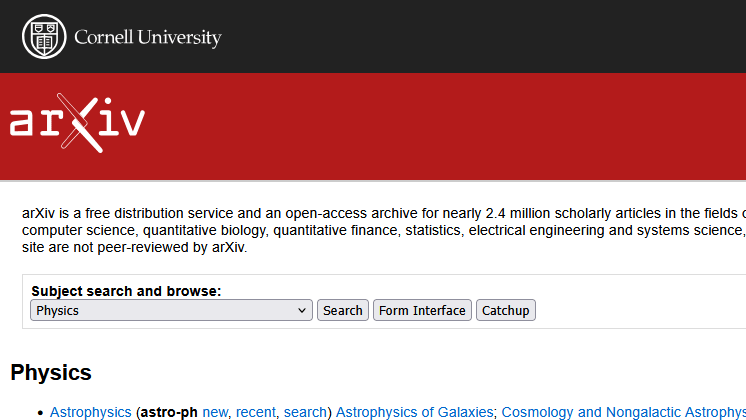Click the 'Subject search and browse' label

pos(126,291)
